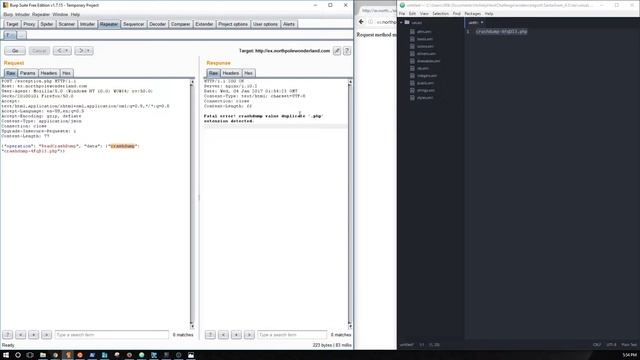640x360 pixels.
Task: Show the response Headers view
Action: pyautogui.click(x=231, y=73)
